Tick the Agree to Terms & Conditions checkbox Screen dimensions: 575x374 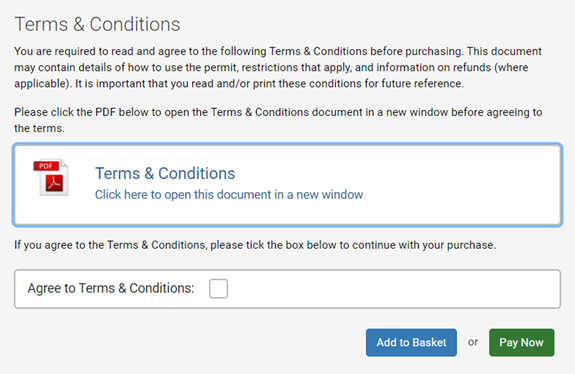click(x=218, y=289)
